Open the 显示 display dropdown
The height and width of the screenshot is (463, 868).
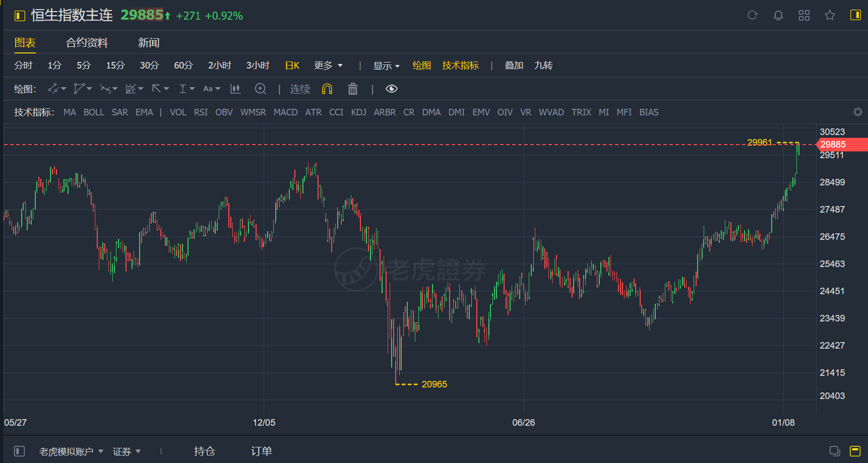pos(386,65)
